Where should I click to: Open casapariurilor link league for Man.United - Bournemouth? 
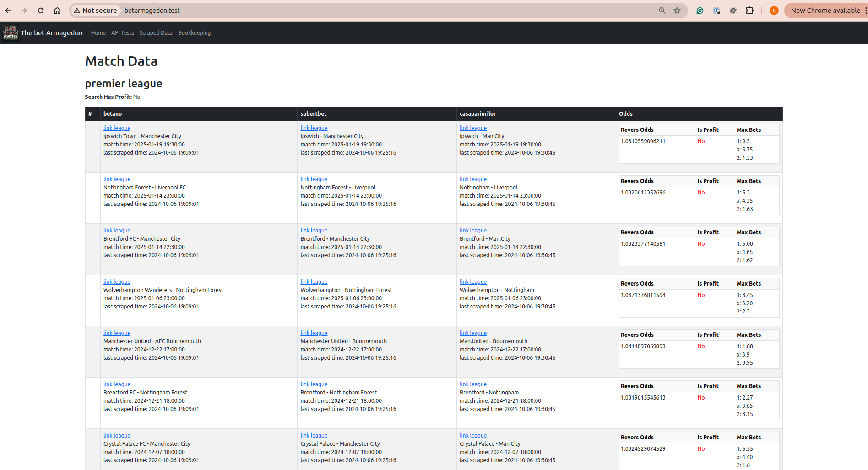point(473,333)
